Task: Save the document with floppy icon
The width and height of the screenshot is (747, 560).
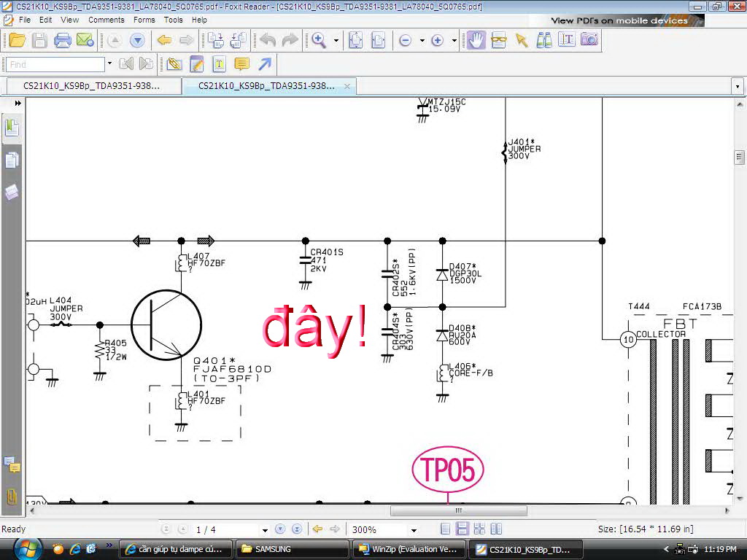Action: coord(39,41)
